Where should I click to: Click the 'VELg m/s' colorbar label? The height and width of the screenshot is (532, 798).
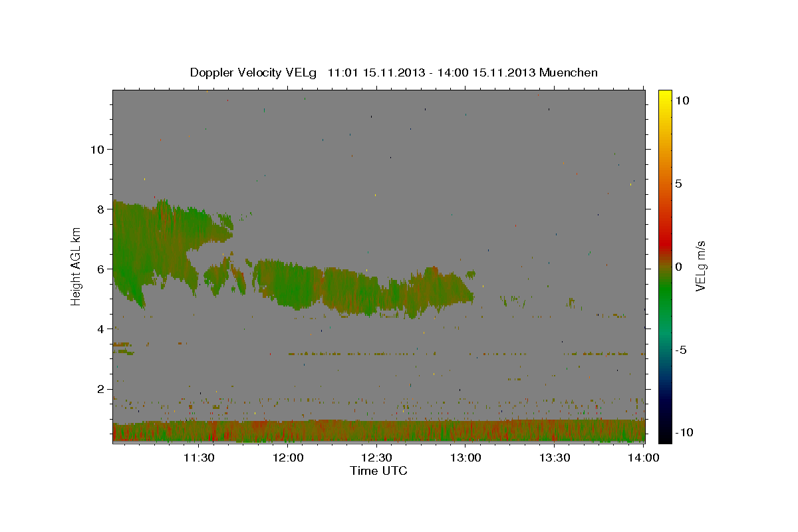tap(700, 266)
